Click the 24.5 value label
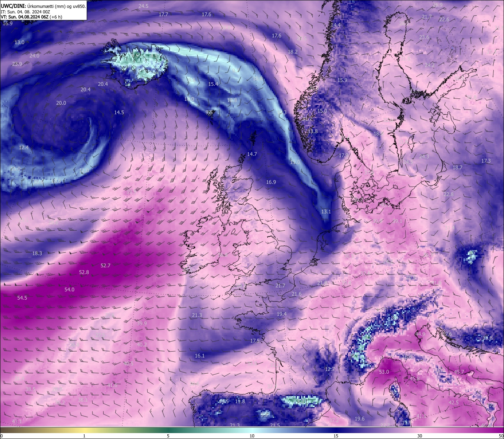Image resolution: width=504 pixels, height=439 pixels. 143,6
